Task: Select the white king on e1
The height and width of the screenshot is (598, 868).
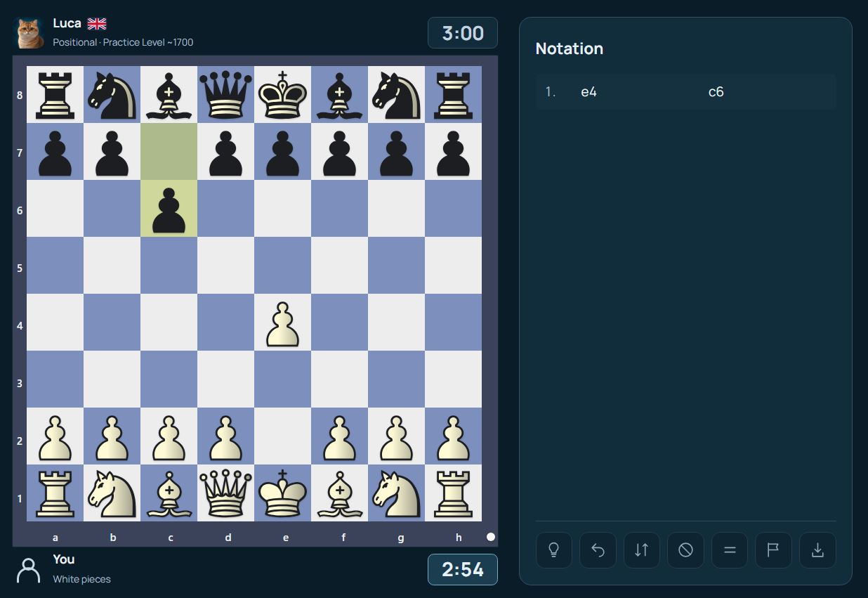Action: click(x=282, y=493)
